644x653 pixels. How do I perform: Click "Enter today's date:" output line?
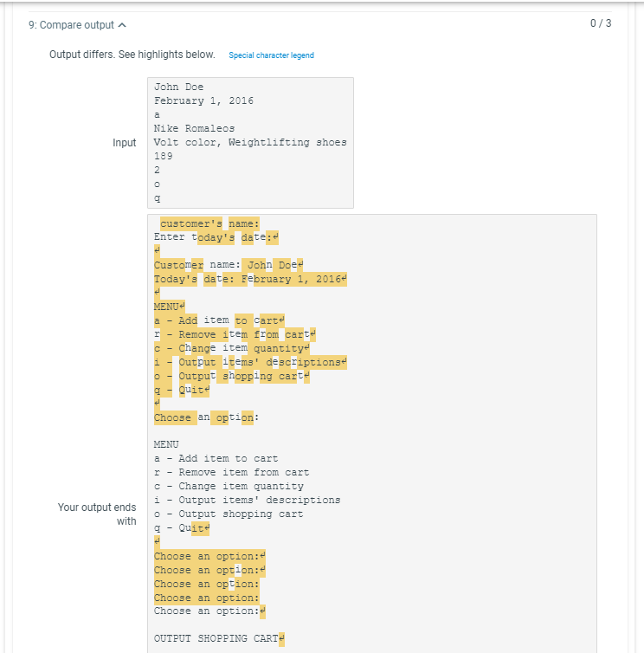coord(216,237)
